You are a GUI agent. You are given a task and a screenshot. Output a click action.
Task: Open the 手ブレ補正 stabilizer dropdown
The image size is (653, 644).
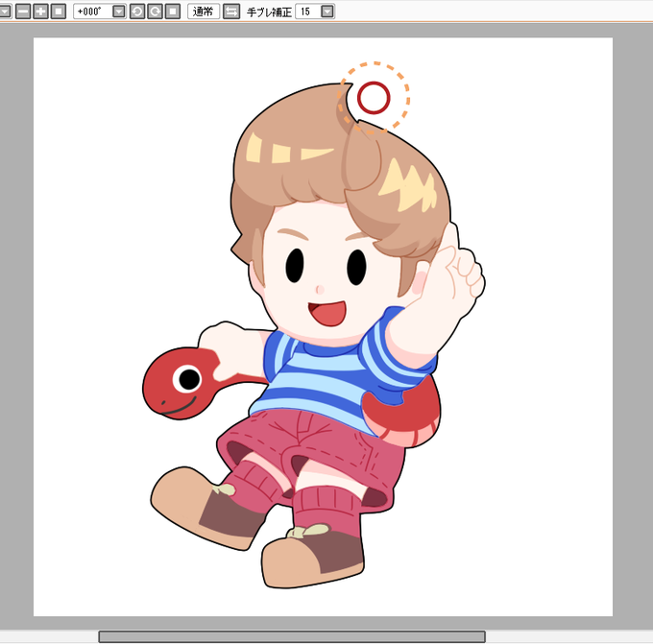point(327,12)
